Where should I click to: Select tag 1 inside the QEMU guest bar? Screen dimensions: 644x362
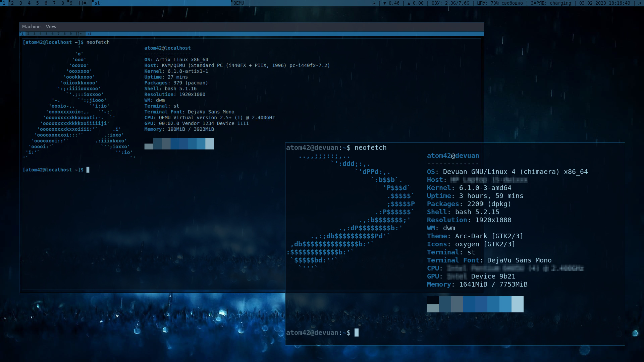22,34
